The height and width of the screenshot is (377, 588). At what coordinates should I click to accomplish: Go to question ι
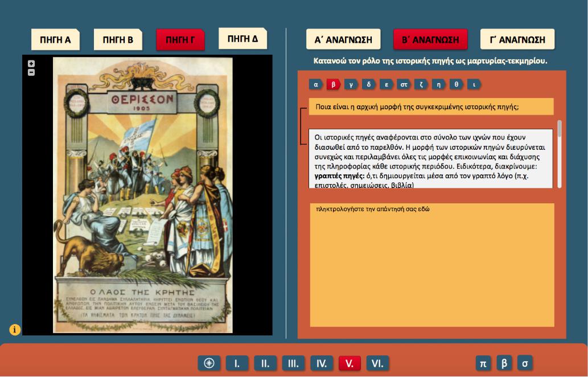point(474,84)
